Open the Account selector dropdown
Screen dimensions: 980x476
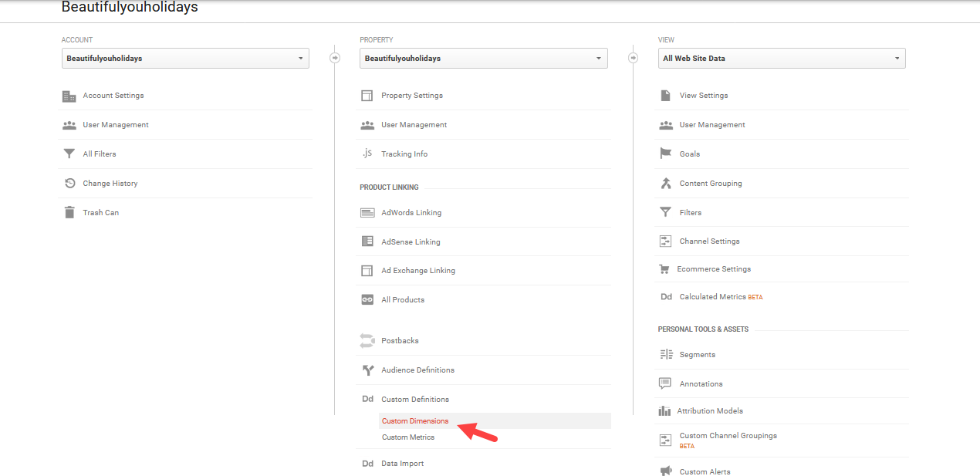(185, 59)
